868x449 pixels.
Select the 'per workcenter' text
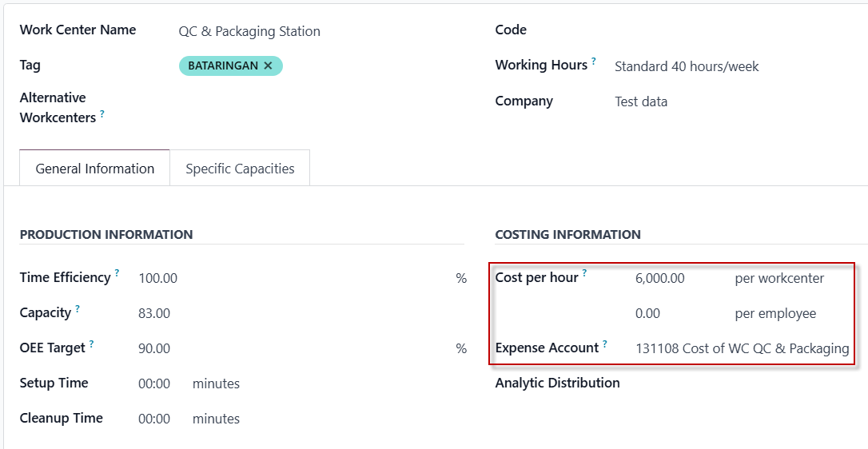coord(779,279)
